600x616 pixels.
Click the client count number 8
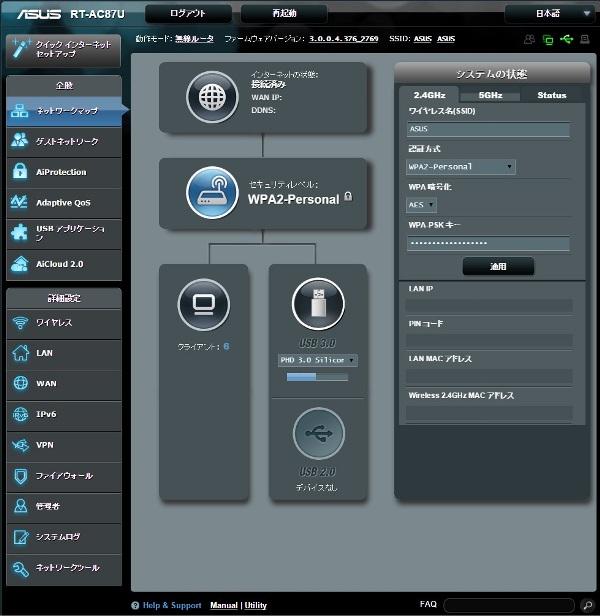226,346
